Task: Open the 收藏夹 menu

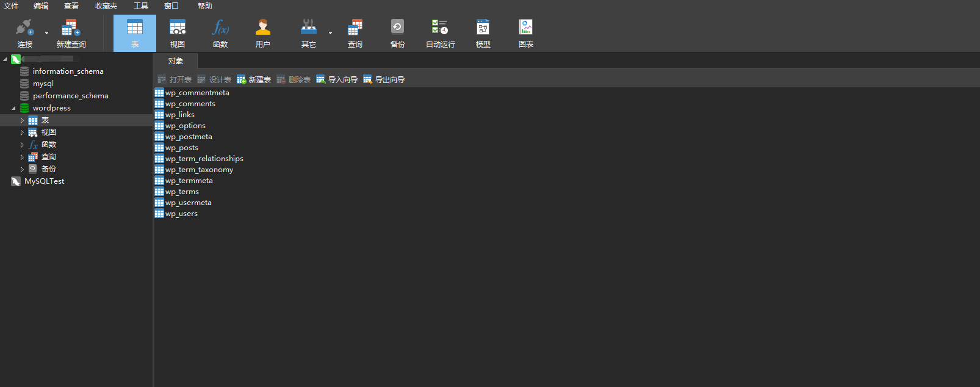Action: tap(106, 6)
